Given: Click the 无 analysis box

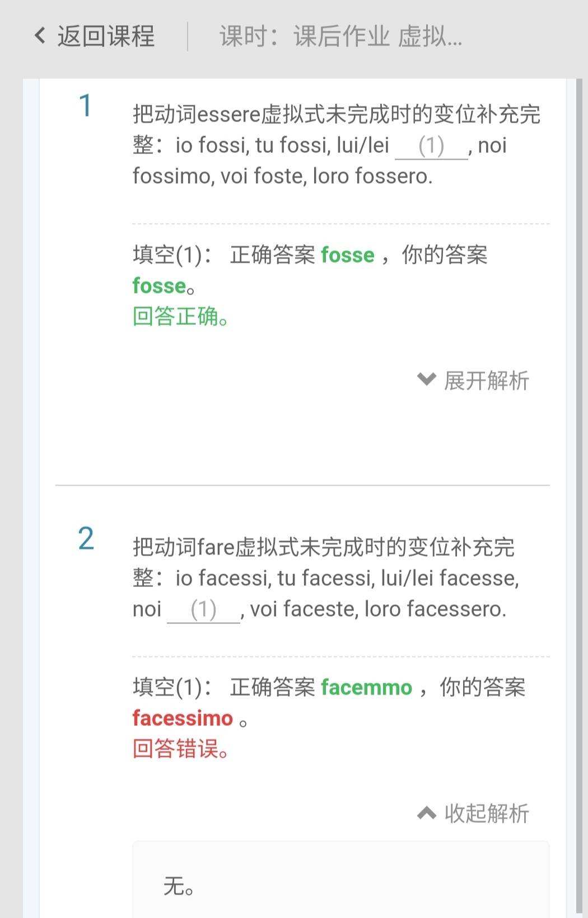Looking at the screenshot, I should [341, 879].
